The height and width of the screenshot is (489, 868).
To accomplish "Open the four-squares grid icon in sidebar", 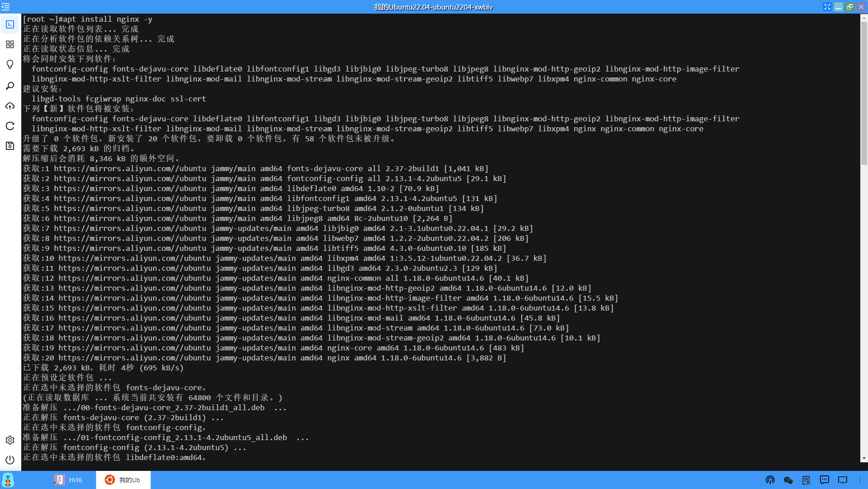I will click(10, 44).
